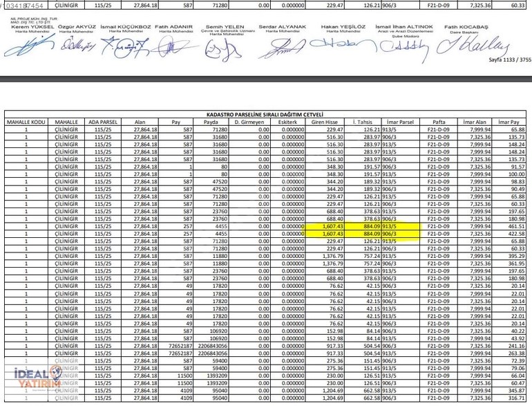
Task: Select highlighted 884.09 next to İmar Parsel 913/5
Action: point(372,226)
